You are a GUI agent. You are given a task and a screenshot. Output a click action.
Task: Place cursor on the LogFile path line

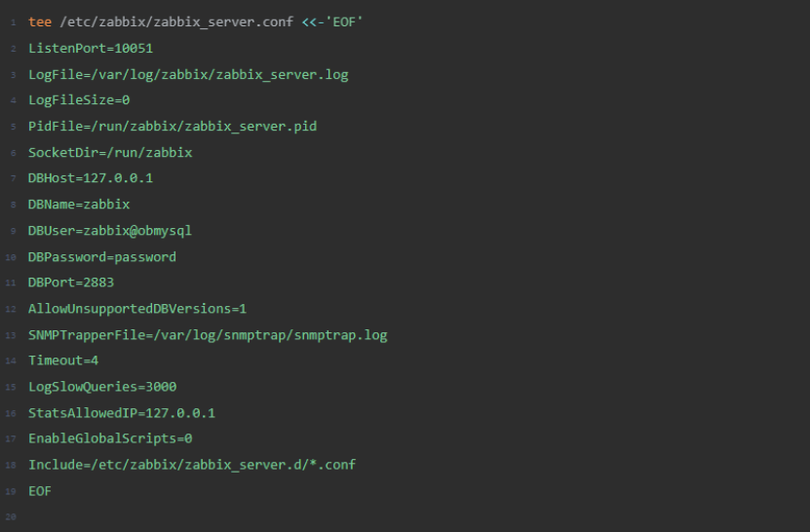click(187, 74)
